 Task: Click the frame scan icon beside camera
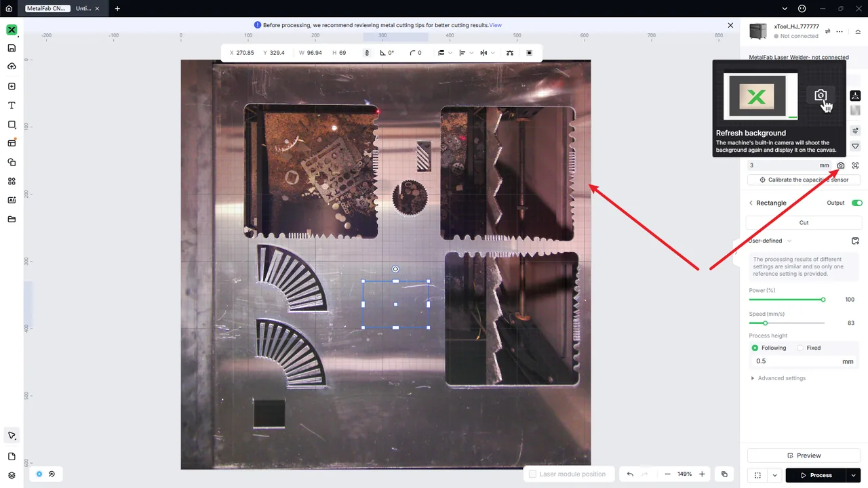coord(855,165)
